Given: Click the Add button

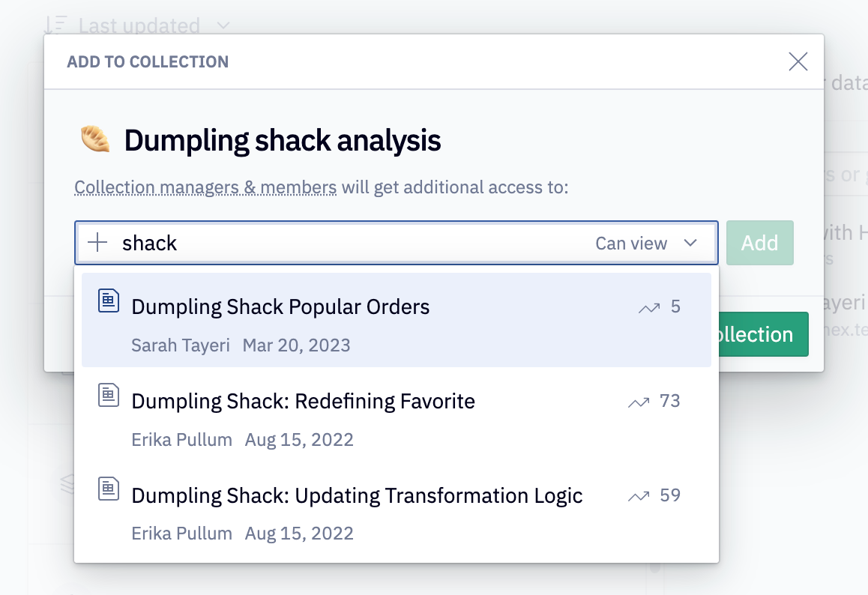Looking at the screenshot, I should (x=759, y=242).
